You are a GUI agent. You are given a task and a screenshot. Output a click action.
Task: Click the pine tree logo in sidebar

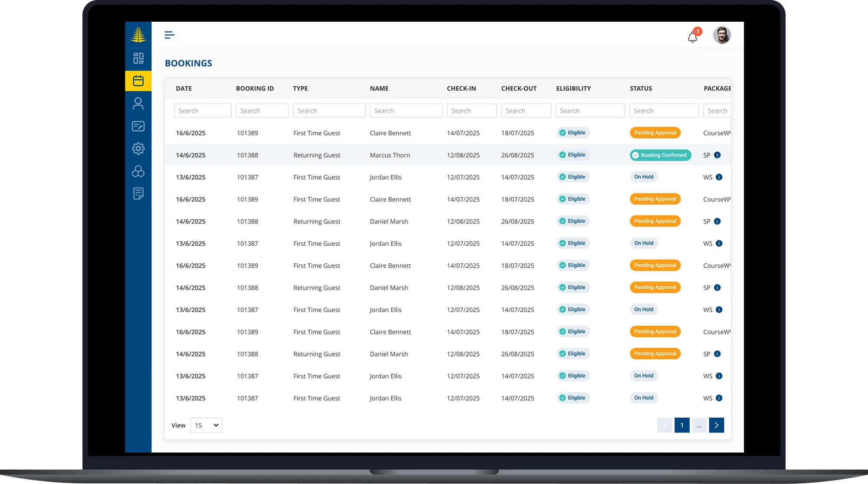pyautogui.click(x=138, y=34)
